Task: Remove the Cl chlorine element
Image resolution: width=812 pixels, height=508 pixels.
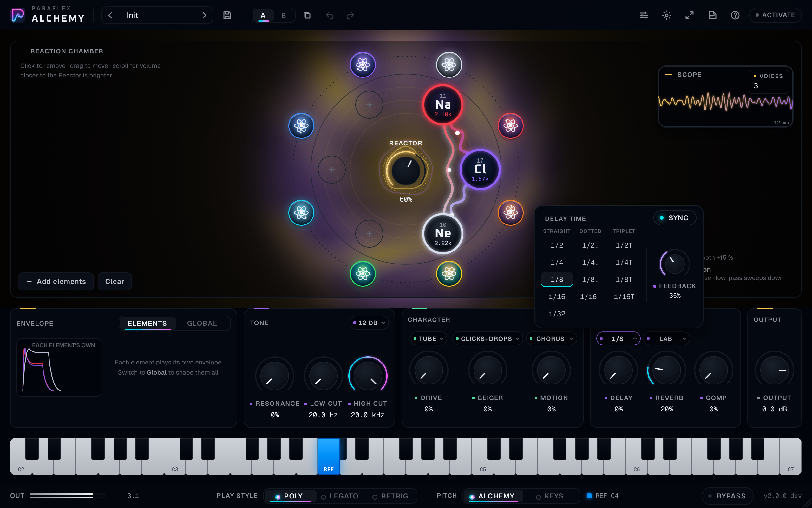Action: click(x=480, y=169)
